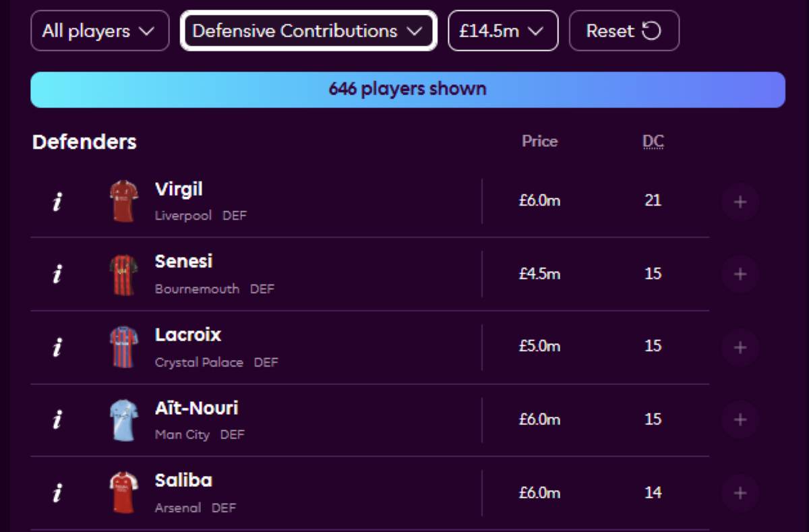Expand Defensive Contributions sort dropdown
Screen dimensions: 809x532
point(308,31)
